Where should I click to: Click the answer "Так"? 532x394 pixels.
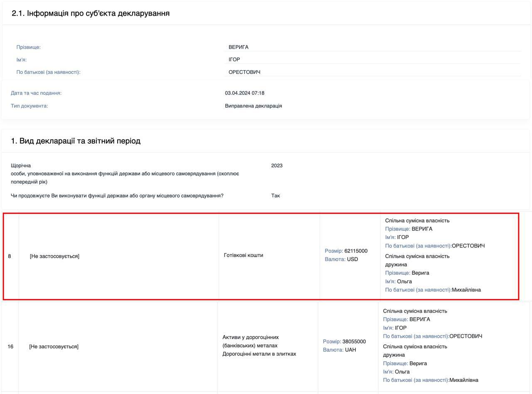pyautogui.click(x=275, y=196)
